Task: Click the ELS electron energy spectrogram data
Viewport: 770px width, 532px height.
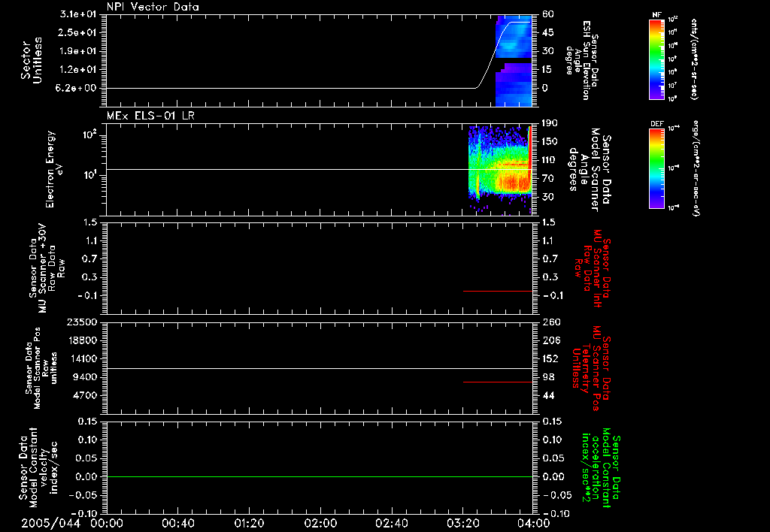Action: pos(500,169)
